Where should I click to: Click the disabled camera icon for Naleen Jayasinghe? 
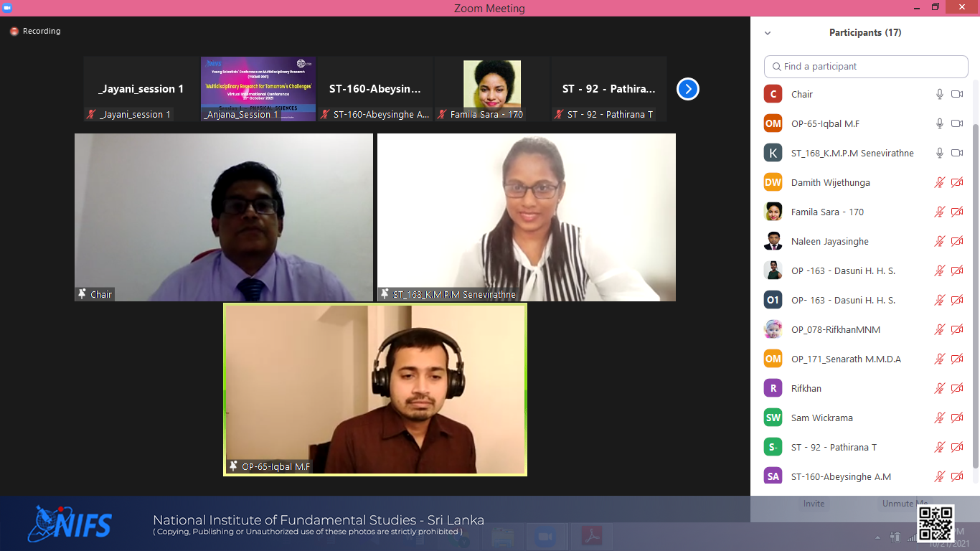[956, 241]
